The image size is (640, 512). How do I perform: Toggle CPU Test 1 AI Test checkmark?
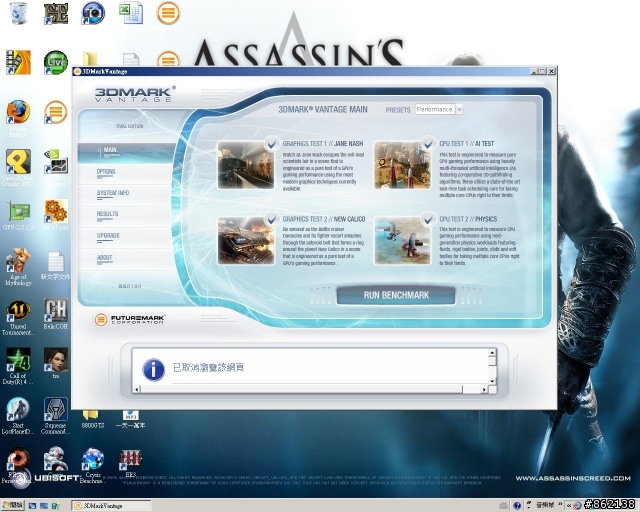coord(428,144)
